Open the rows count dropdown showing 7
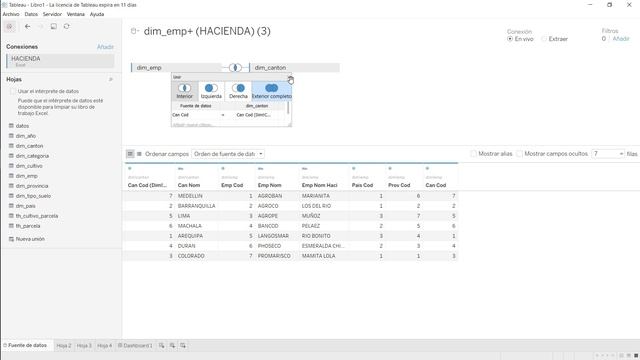This screenshot has width=640, height=360. [x=608, y=154]
